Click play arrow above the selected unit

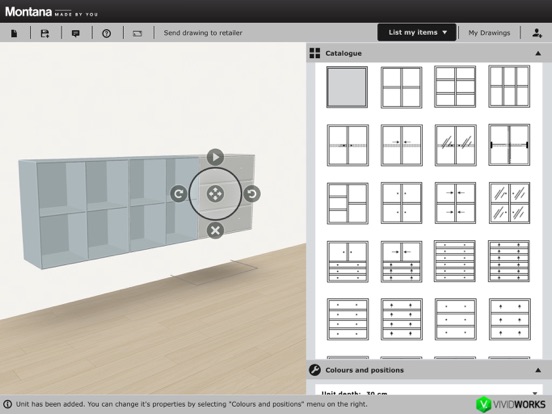click(x=215, y=157)
